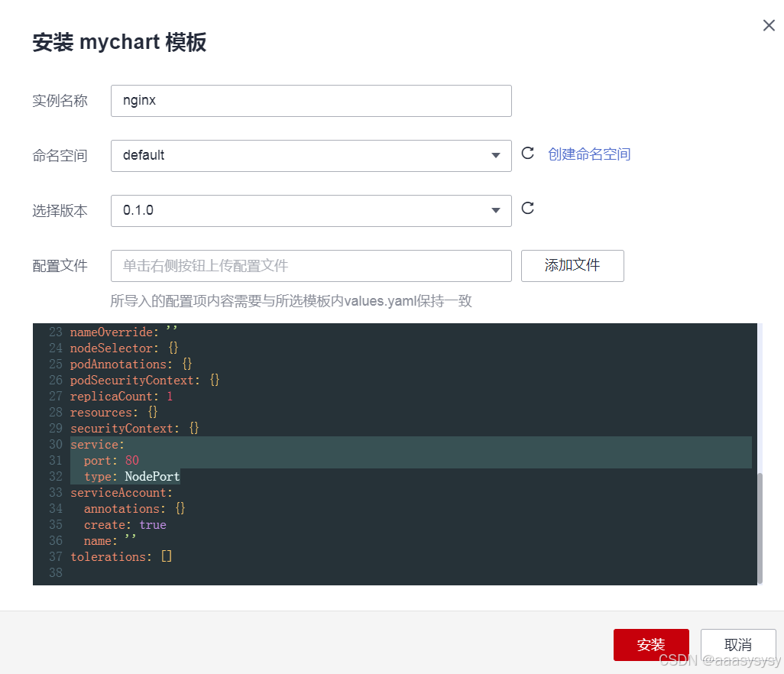Image resolution: width=784 pixels, height=674 pixels.
Task: Open 创建命名空间 link
Action: click(x=589, y=154)
